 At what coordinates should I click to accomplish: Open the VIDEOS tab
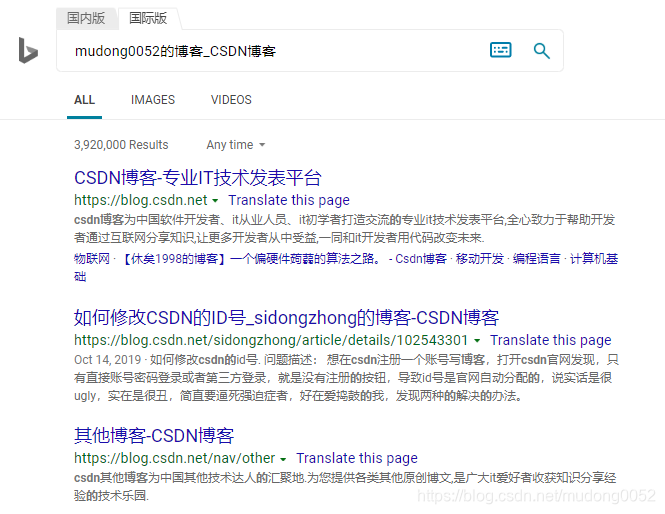[x=231, y=100]
